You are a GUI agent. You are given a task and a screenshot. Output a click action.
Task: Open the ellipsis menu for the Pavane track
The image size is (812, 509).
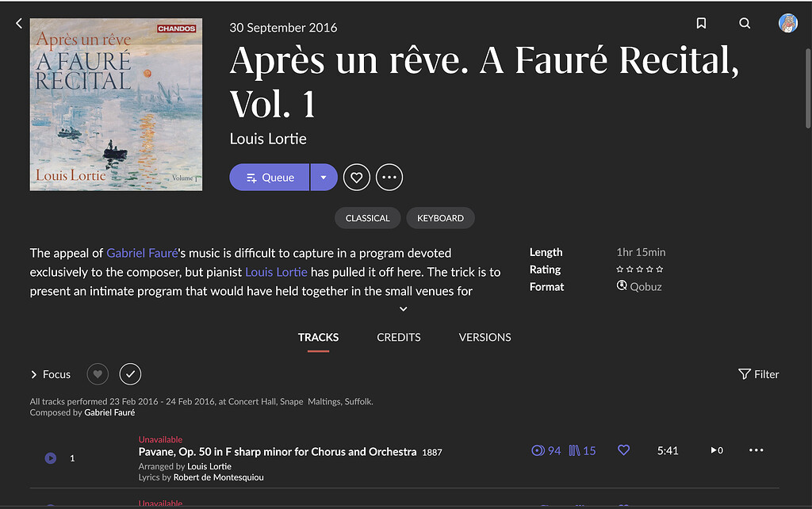click(x=756, y=450)
